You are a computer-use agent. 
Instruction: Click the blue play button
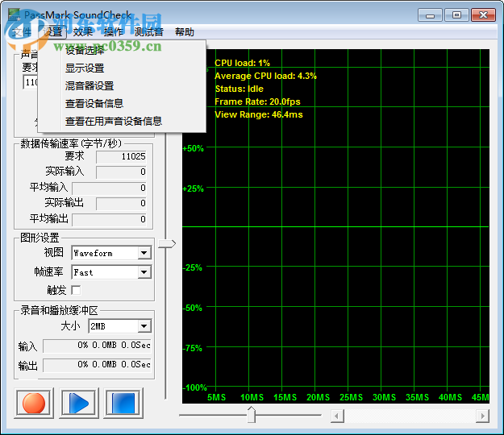click(x=79, y=404)
